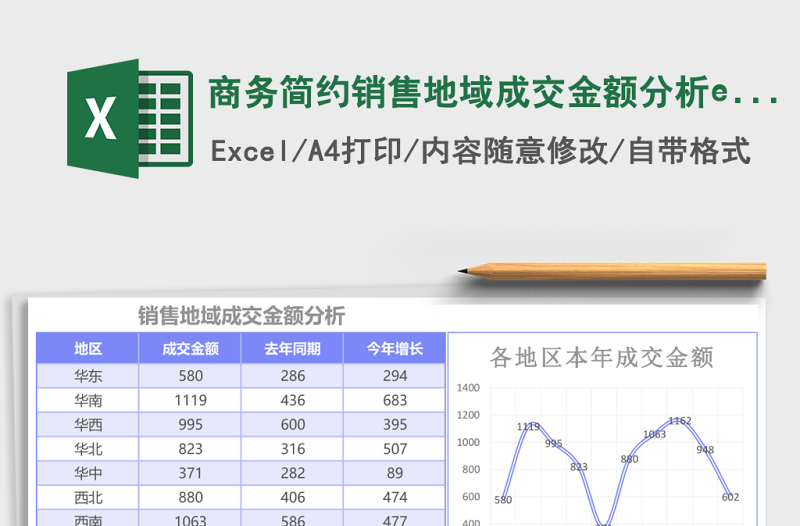Select cell showing 683 growth for 华南
This screenshot has width=800, height=526.
tap(394, 400)
